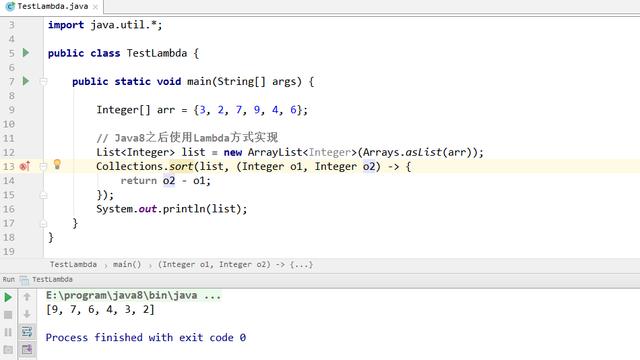Click the (Integer o1, Integer o2) lambda breadcrumb
The height and width of the screenshot is (360, 640).
(x=236, y=264)
